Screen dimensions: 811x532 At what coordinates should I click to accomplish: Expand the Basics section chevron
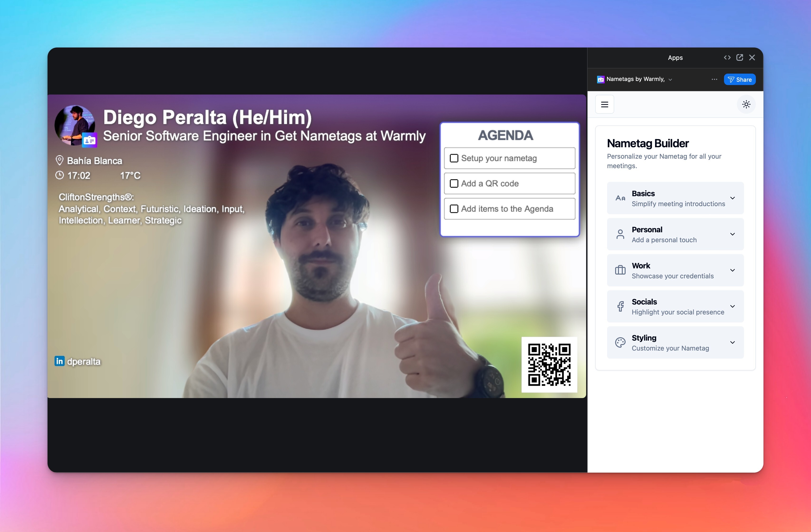tap(732, 198)
